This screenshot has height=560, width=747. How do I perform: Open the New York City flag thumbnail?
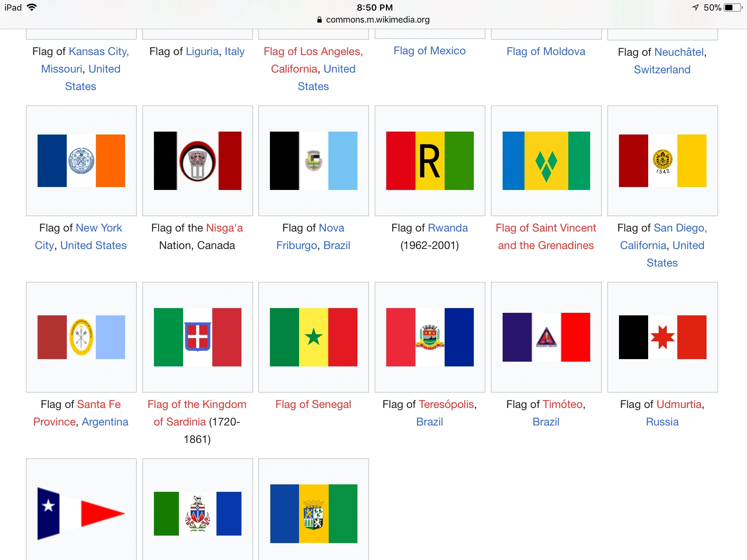pyautogui.click(x=81, y=161)
